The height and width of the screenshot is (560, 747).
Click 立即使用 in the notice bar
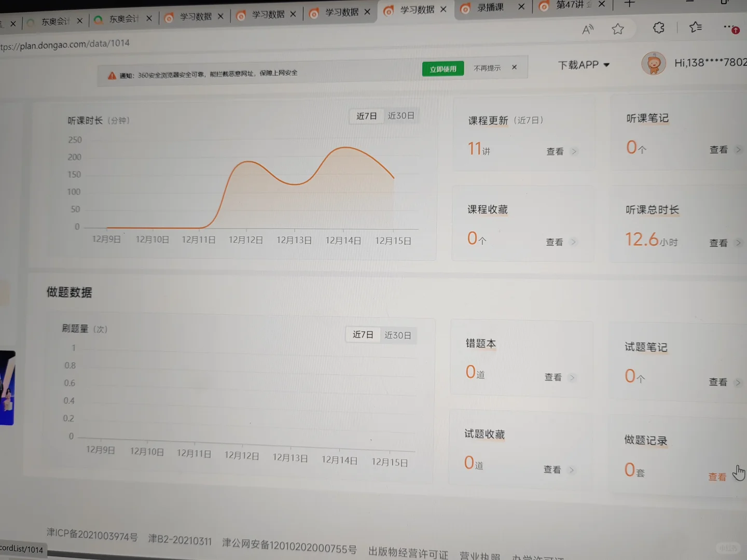coord(443,69)
